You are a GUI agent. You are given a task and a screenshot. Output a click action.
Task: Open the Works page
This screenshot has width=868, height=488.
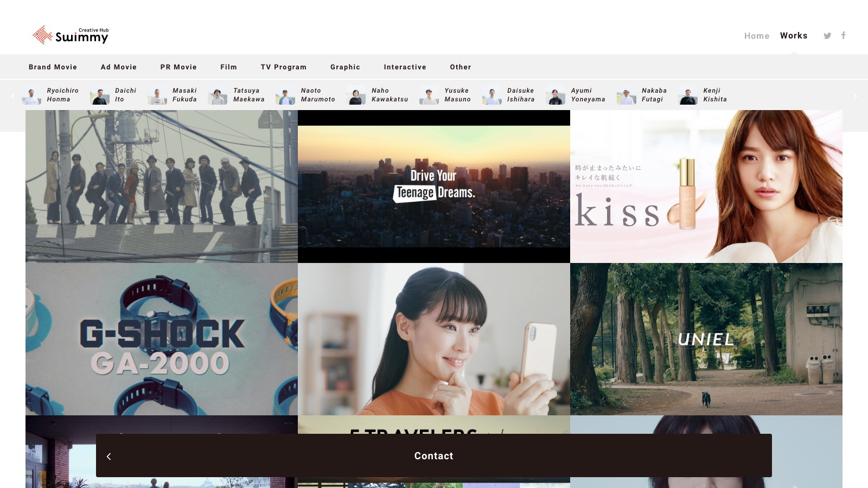[x=794, y=36]
